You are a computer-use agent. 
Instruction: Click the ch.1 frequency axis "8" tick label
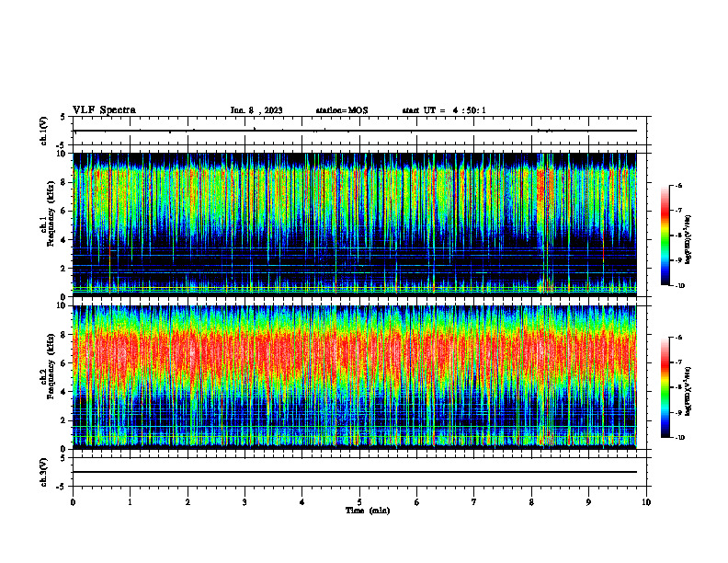tap(64, 182)
